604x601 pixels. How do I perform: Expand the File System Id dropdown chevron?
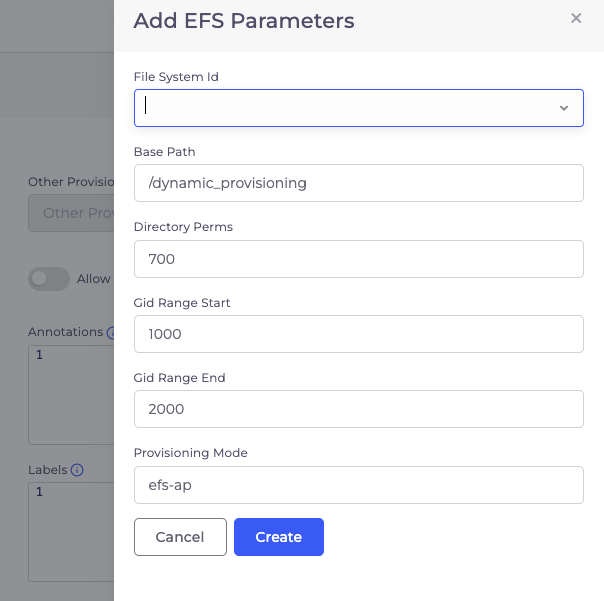pos(564,108)
